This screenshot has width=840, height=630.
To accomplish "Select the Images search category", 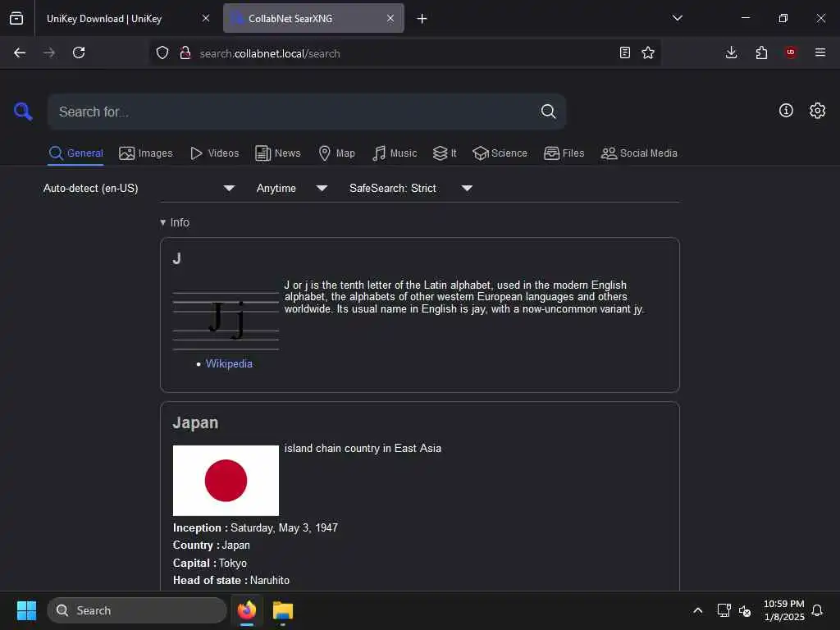I will [146, 153].
